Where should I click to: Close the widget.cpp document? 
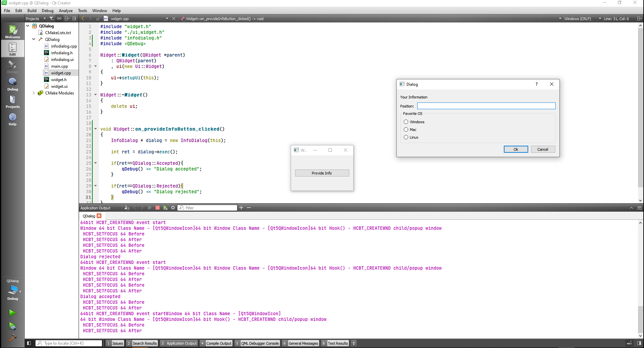click(174, 19)
